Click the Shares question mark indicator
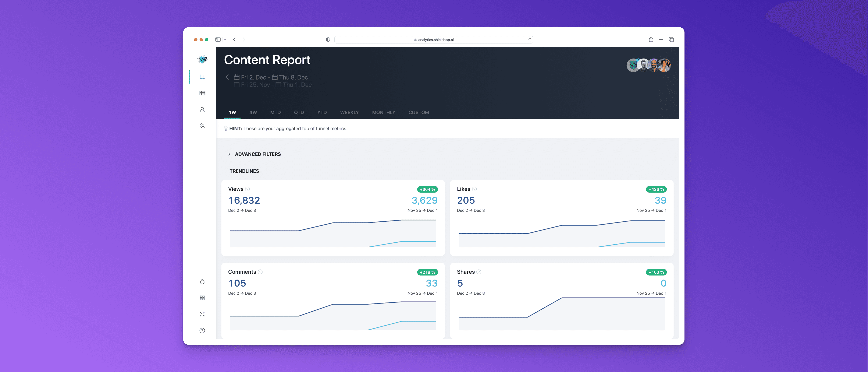 pos(480,271)
